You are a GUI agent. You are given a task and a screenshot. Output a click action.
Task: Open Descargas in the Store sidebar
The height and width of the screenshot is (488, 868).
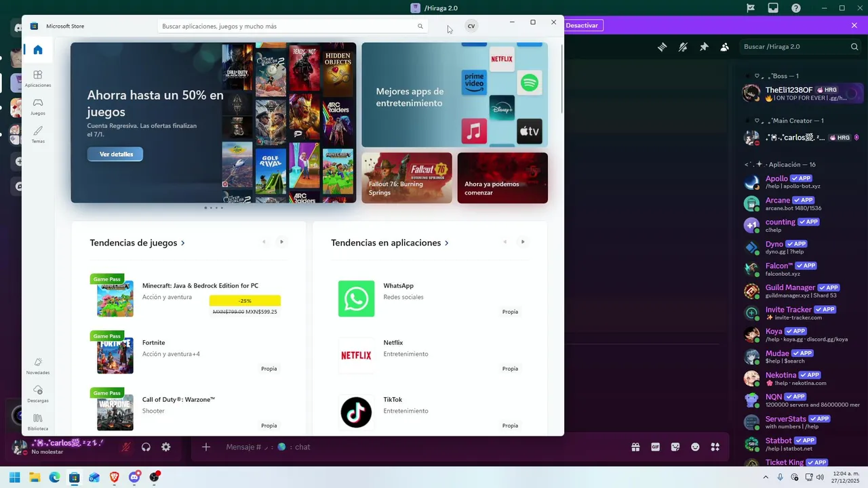coord(38,394)
